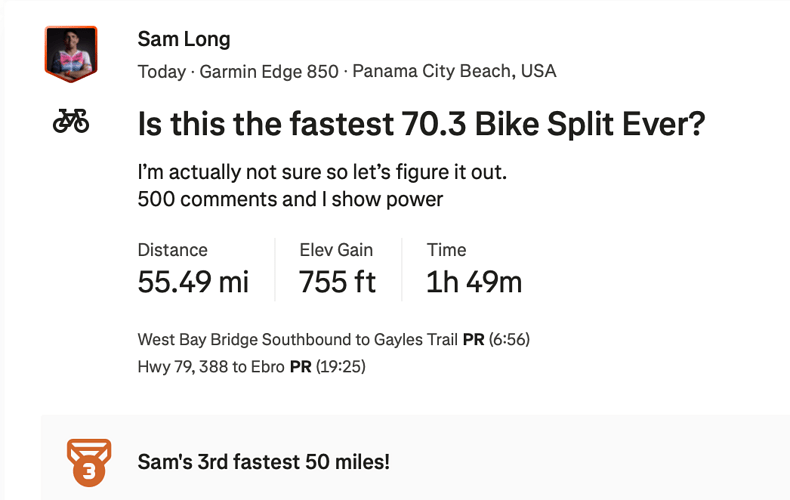Open Sam Long's profile avatar
790x500 pixels.
pos(71,54)
